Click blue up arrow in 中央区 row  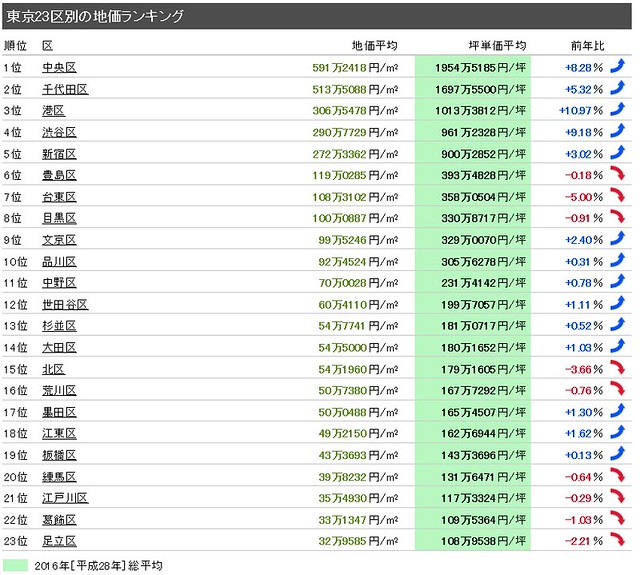[x=618, y=66]
